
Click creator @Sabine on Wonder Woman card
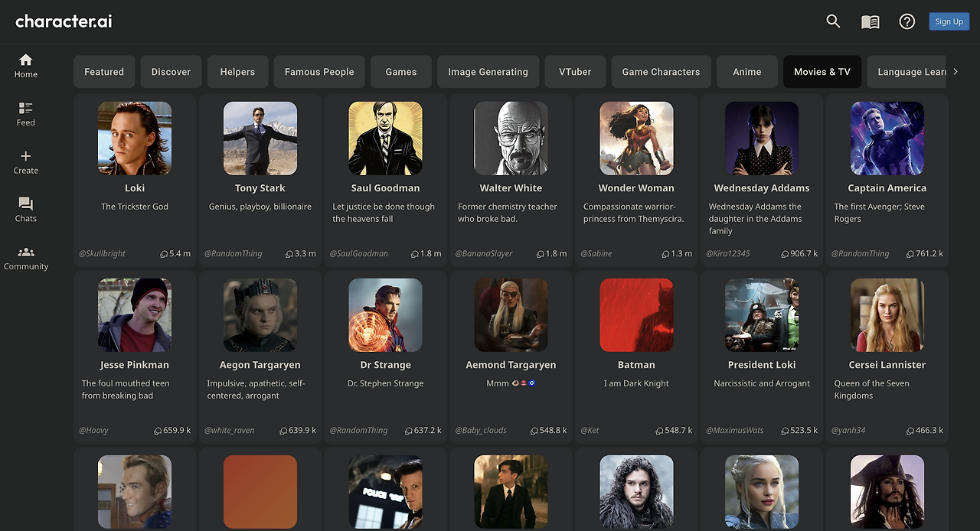tap(596, 253)
